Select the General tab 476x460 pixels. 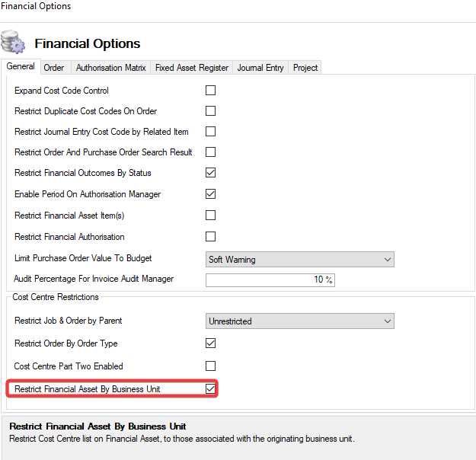[21, 67]
